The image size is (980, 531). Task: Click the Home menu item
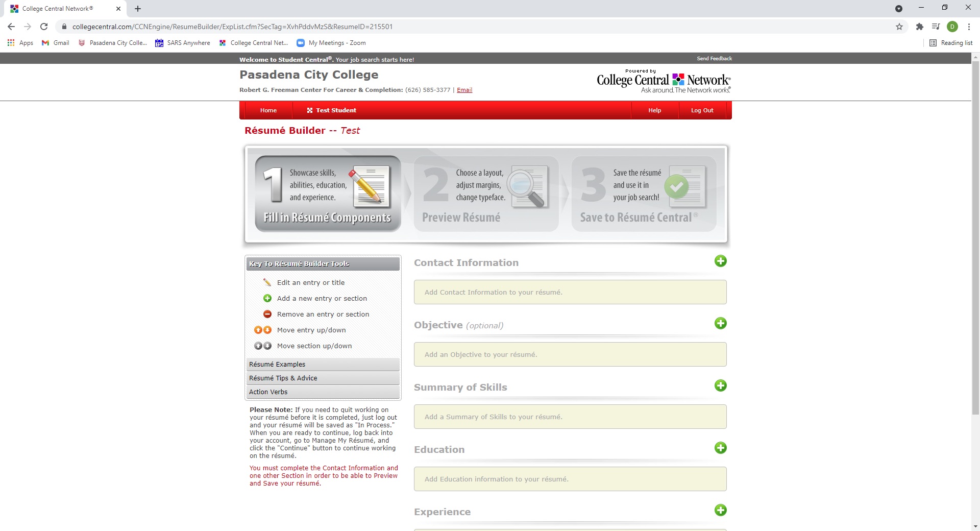pos(268,110)
